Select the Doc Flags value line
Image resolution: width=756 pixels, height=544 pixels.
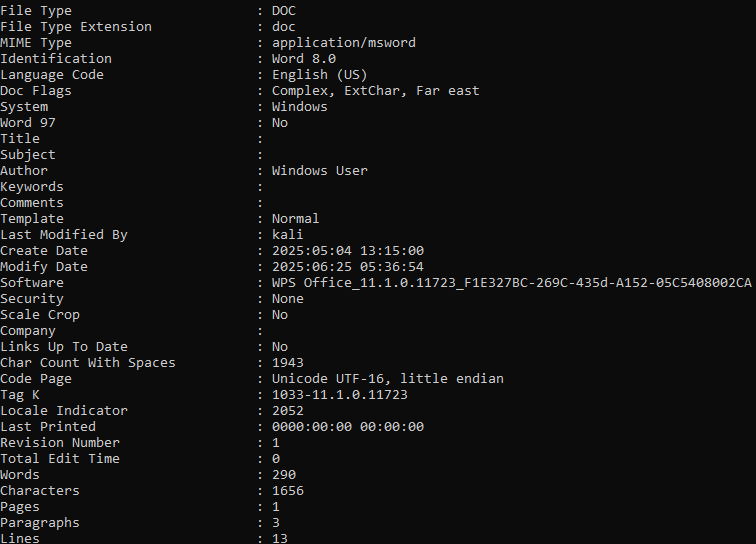pos(376,91)
